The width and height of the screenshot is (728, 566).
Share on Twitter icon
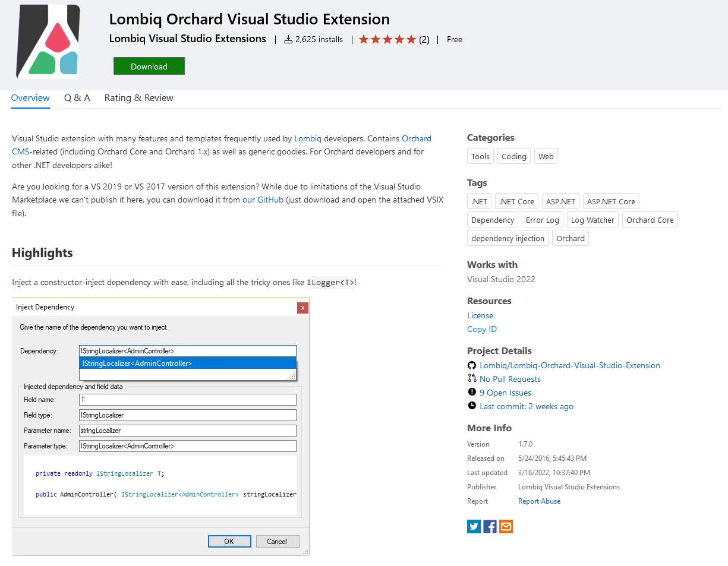[x=474, y=526]
